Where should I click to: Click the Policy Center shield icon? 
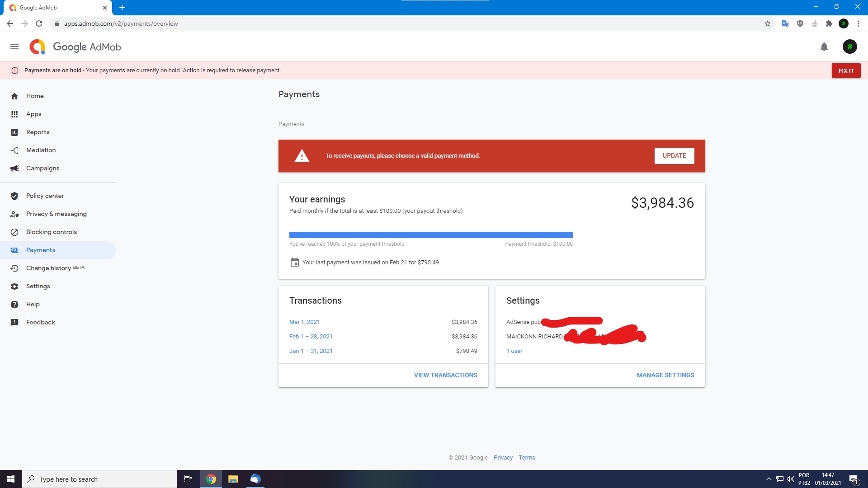(x=14, y=196)
